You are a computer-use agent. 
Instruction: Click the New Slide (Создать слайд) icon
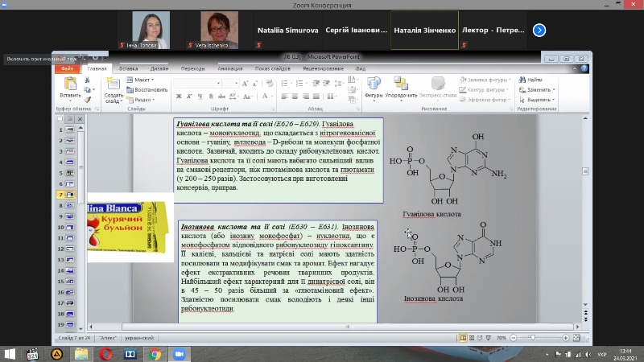click(x=114, y=85)
